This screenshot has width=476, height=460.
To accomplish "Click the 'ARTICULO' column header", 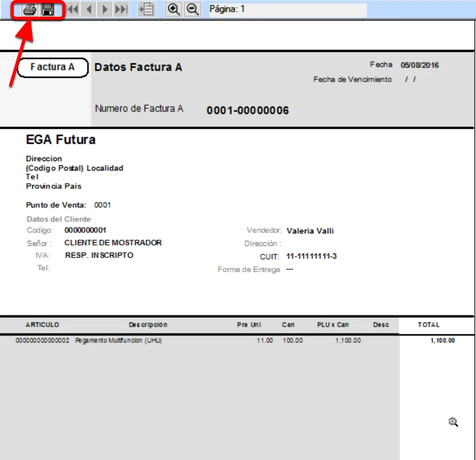I will click(42, 324).
